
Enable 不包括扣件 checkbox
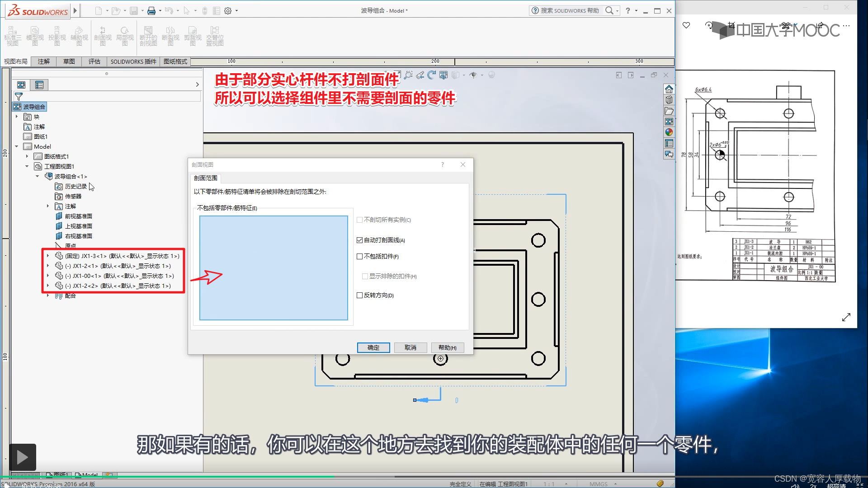click(360, 257)
